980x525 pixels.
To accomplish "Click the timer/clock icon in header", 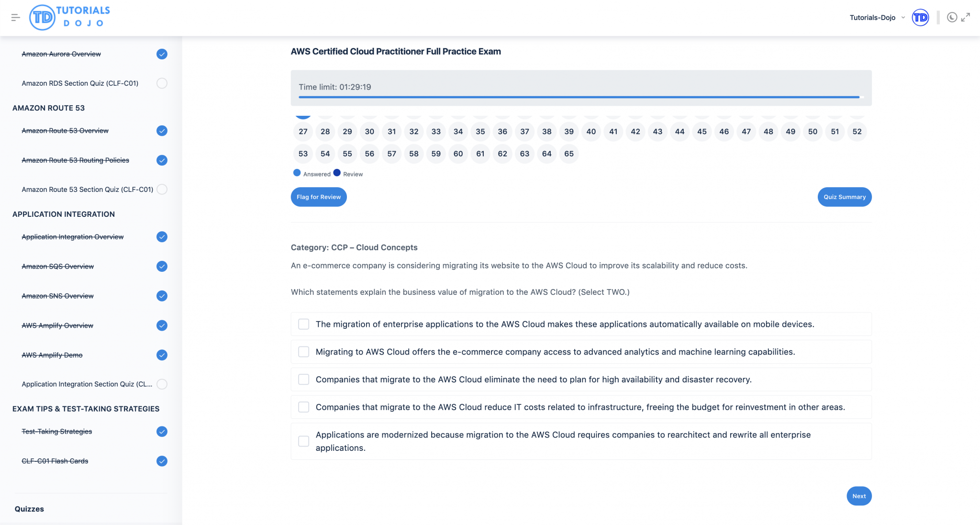I will pos(951,17).
